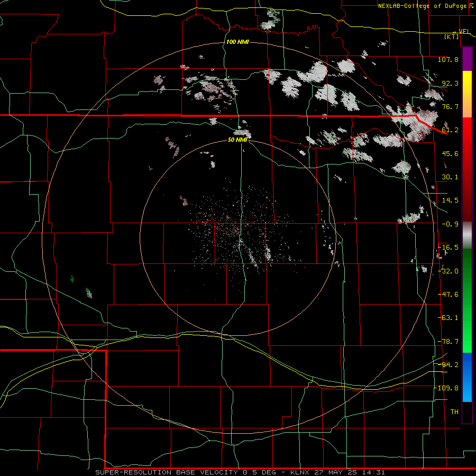The width and height of the screenshot is (476, 476).
Task: Click the 50 NMI range ring label
Action: click(x=237, y=140)
